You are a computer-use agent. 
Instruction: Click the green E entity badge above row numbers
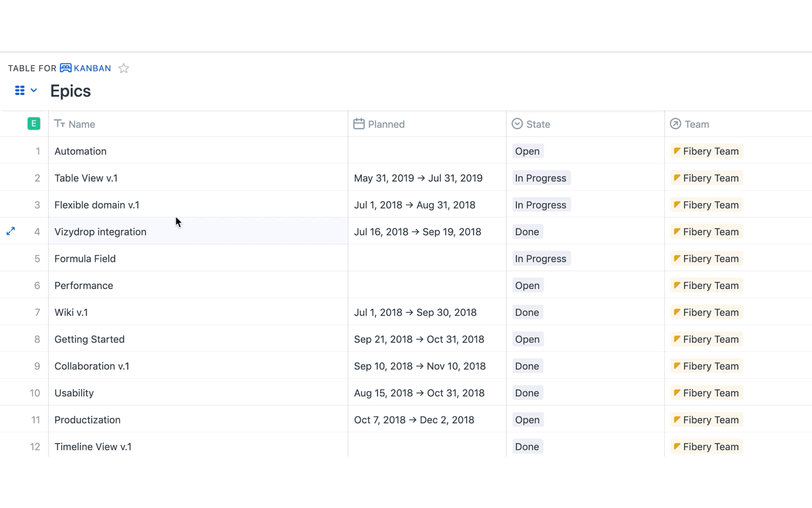(x=34, y=123)
